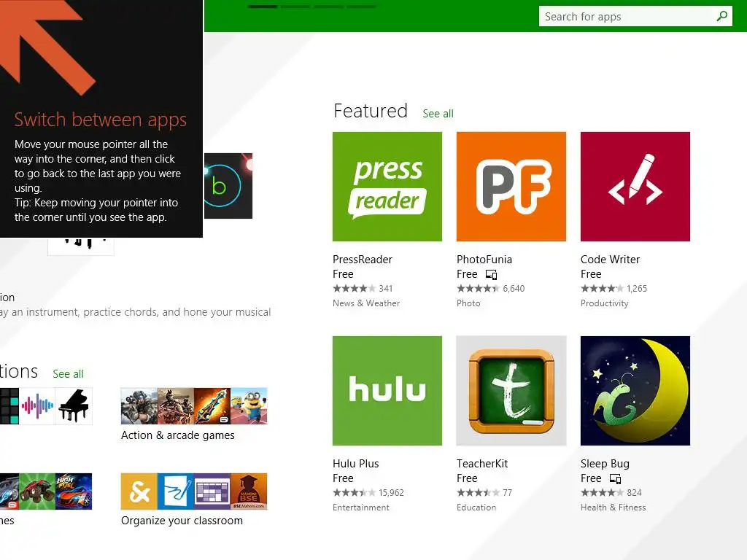The image size is (747, 560).
Task: Click the Productivity category label
Action: [604, 303]
